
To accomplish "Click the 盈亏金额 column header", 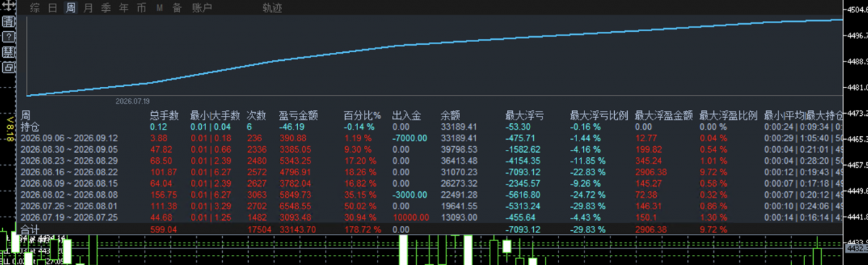I will pyautogui.click(x=298, y=116).
